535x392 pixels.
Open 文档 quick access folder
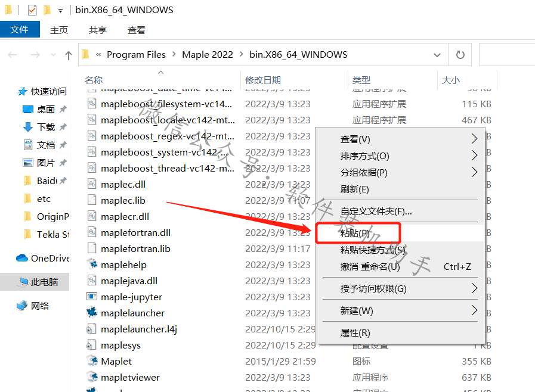(x=39, y=145)
